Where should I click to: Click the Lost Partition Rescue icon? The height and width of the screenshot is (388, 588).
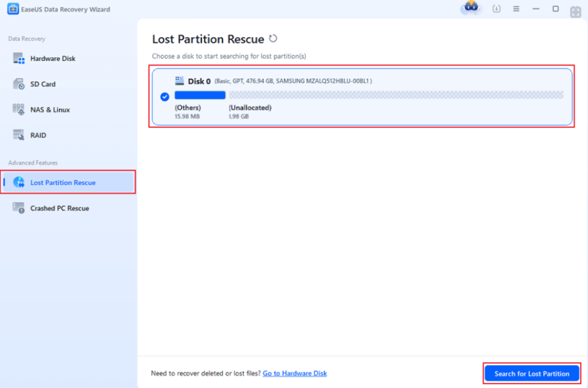[x=20, y=183]
